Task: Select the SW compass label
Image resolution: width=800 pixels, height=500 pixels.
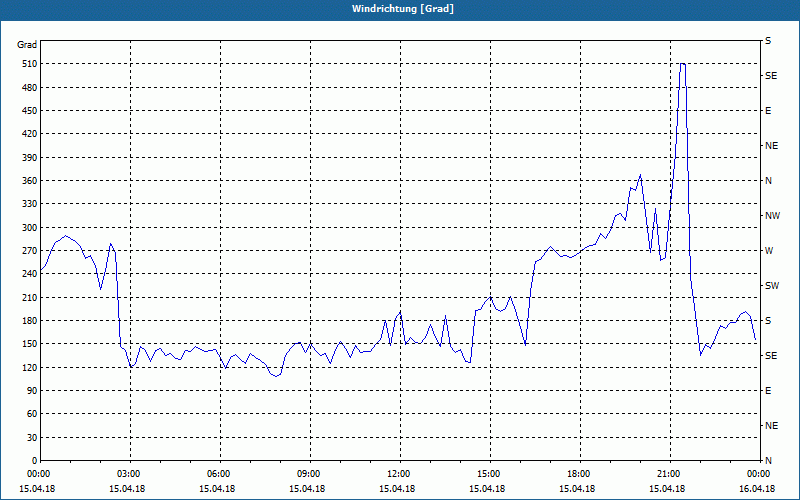Action: click(772, 286)
